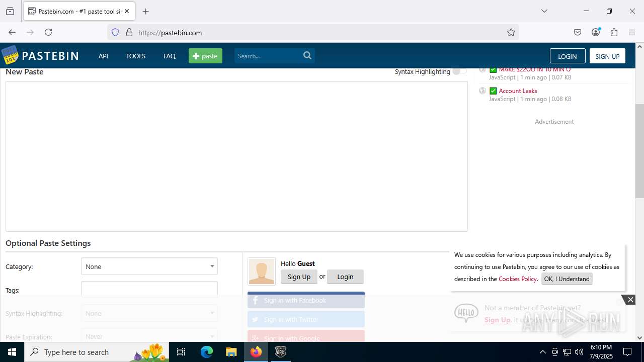The height and width of the screenshot is (362, 644).
Task: Click the volume speaker tray icon
Action: click(x=579, y=352)
